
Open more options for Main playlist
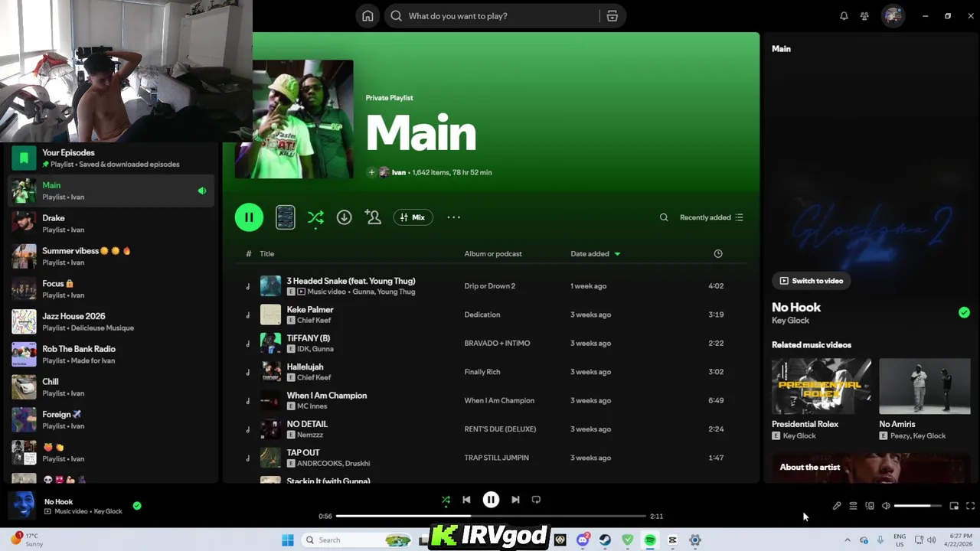click(453, 217)
